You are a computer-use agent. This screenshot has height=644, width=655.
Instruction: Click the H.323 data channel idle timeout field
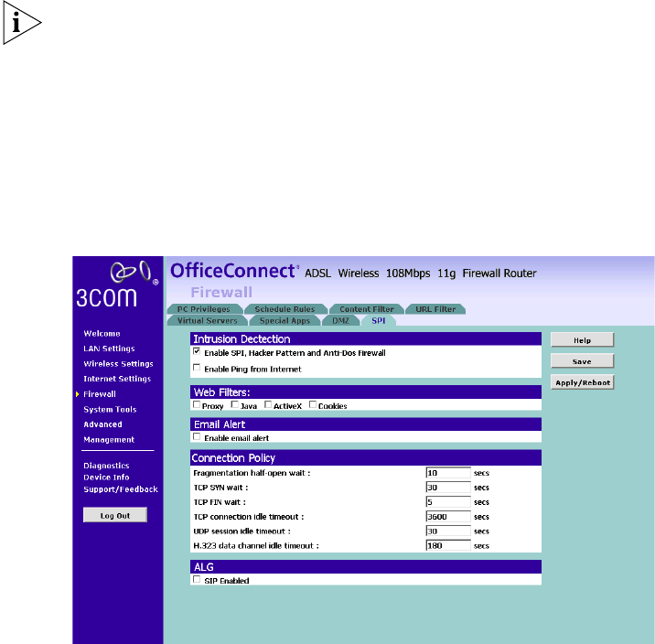[x=448, y=545]
